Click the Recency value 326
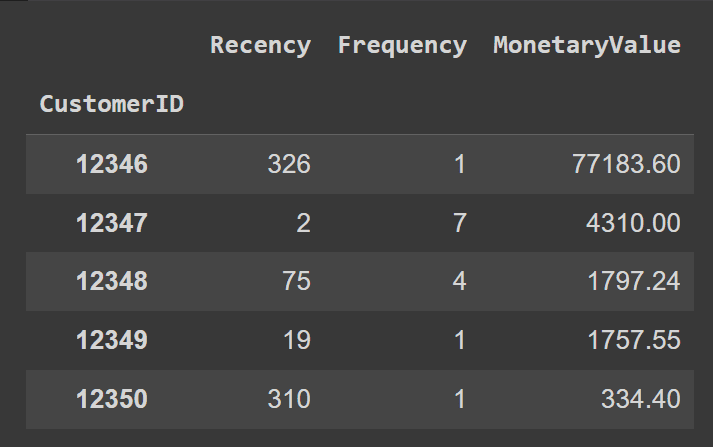Image resolution: width=713 pixels, height=447 pixels. [289, 164]
